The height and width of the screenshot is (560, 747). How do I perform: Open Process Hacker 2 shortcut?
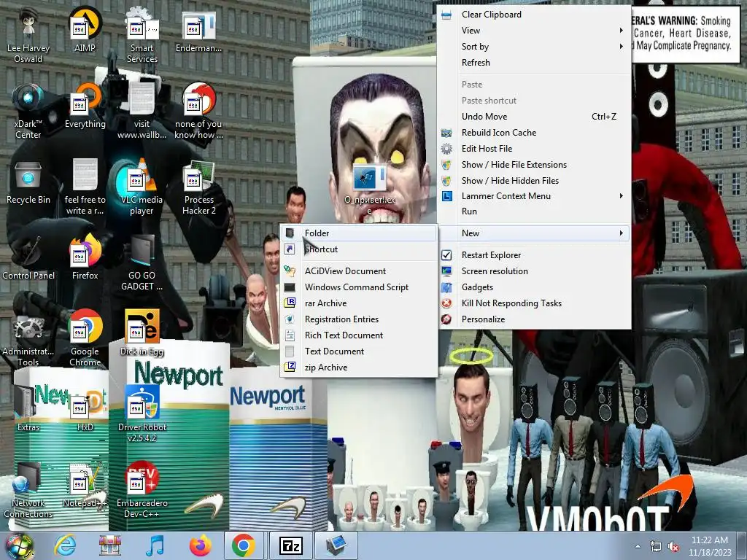(x=198, y=187)
